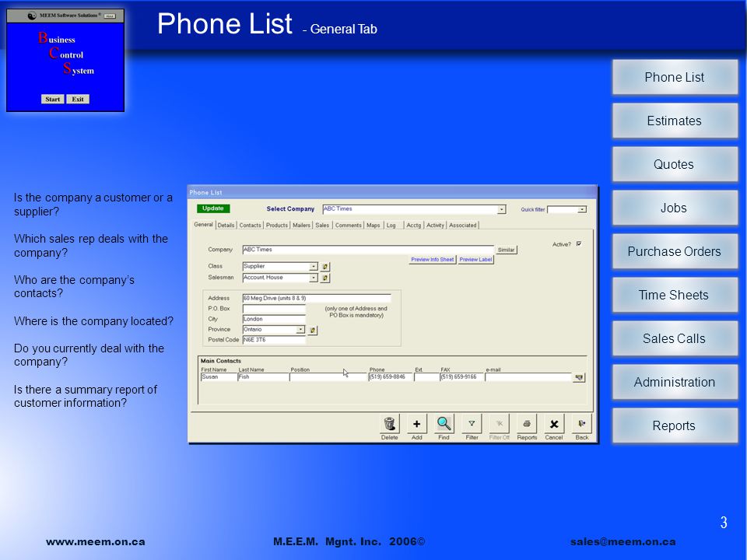Click the Filter funnel icon

(472, 423)
